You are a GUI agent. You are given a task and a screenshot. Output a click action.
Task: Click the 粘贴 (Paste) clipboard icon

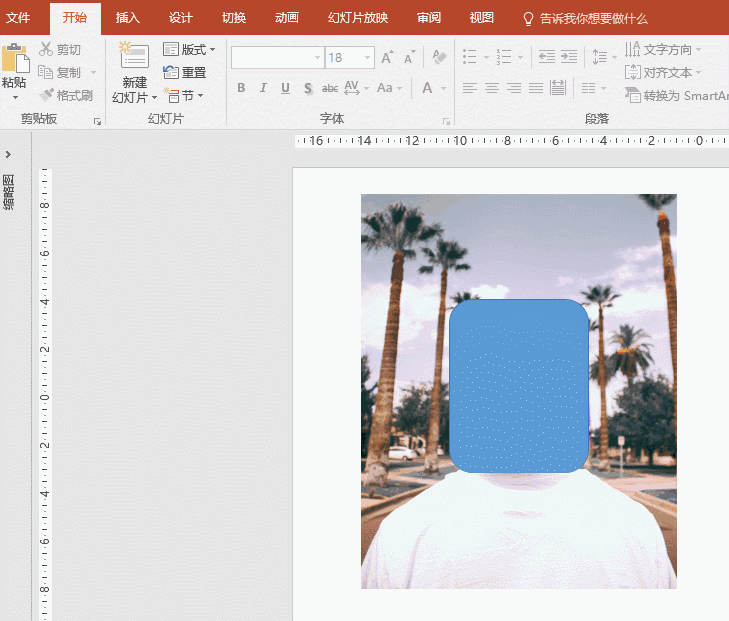(15, 58)
